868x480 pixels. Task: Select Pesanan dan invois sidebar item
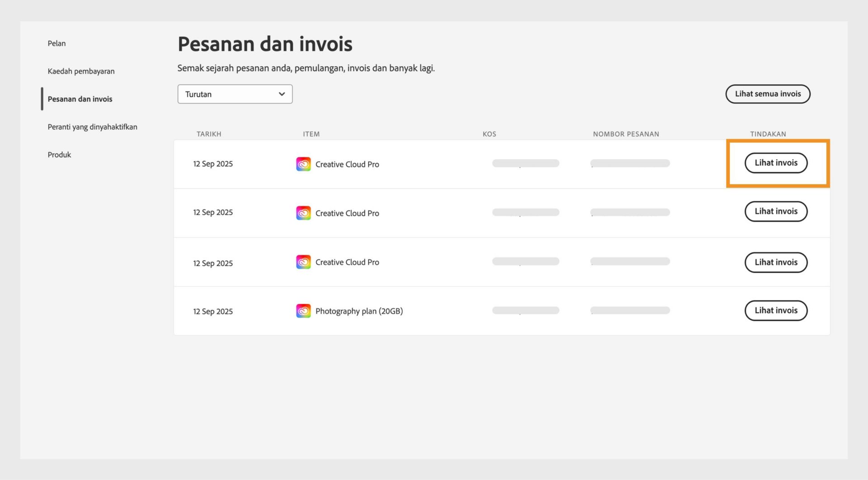[80, 99]
